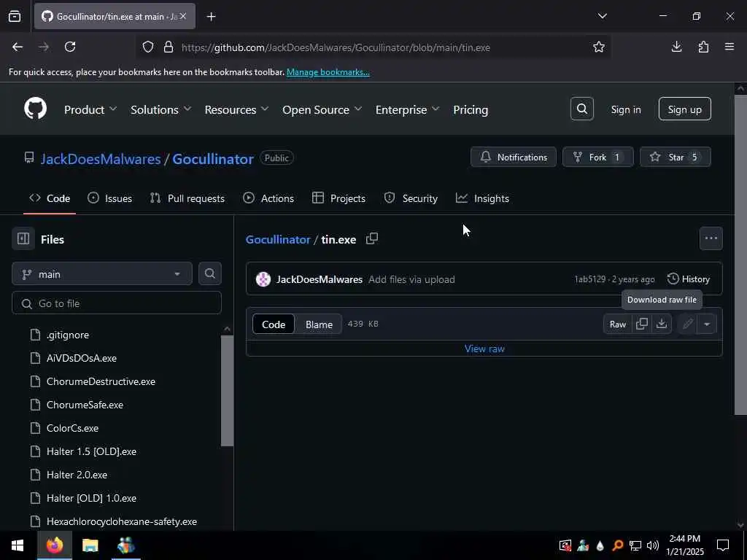Switch to the Blame view toggle
Image resolution: width=747 pixels, height=560 pixels.
click(319, 324)
